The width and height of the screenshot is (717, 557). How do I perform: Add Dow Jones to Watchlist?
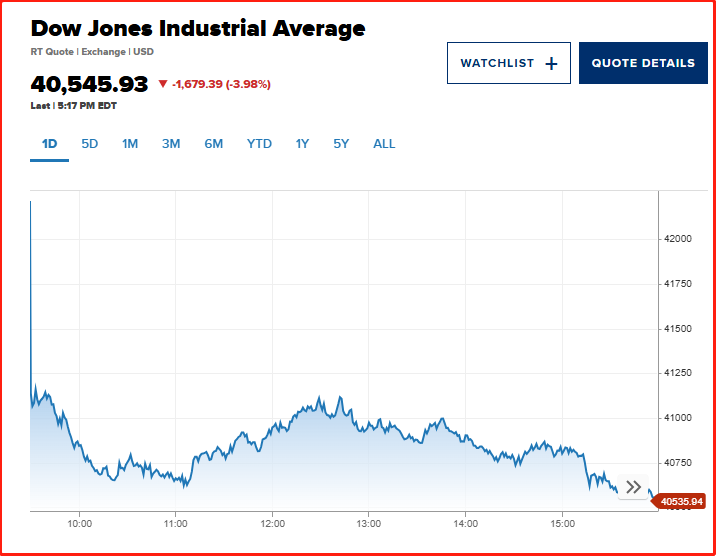[509, 63]
